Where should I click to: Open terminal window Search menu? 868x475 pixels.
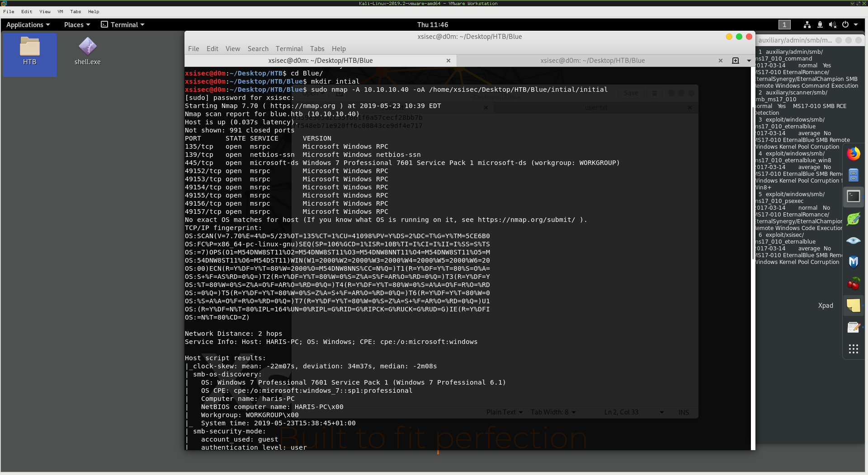[x=258, y=49]
